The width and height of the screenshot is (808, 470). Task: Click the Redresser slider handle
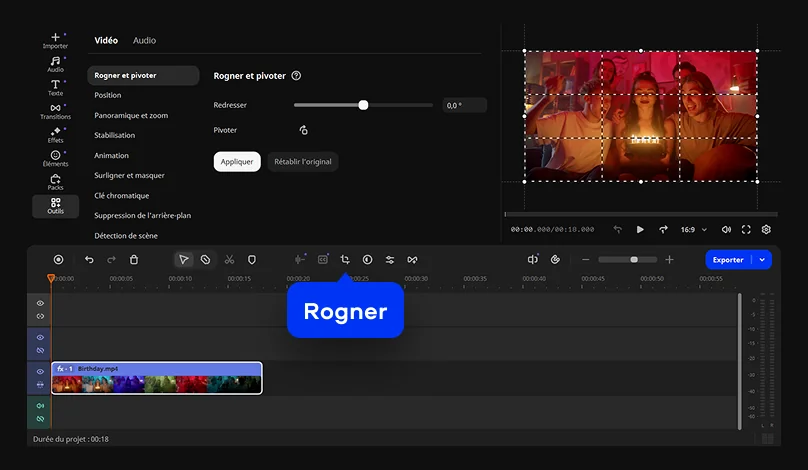(x=363, y=105)
